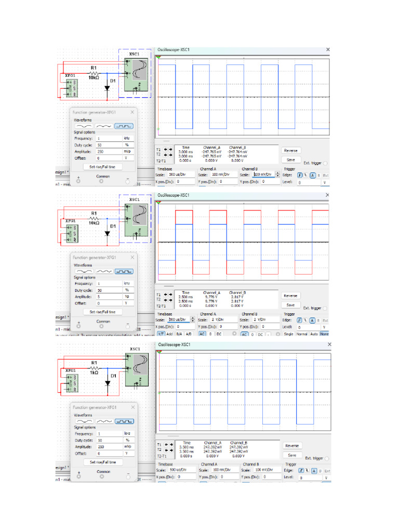Click Set rise/Fall time below the 1kΩ circuit
Screen dimensions: 399x532
(x=103, y=462)
